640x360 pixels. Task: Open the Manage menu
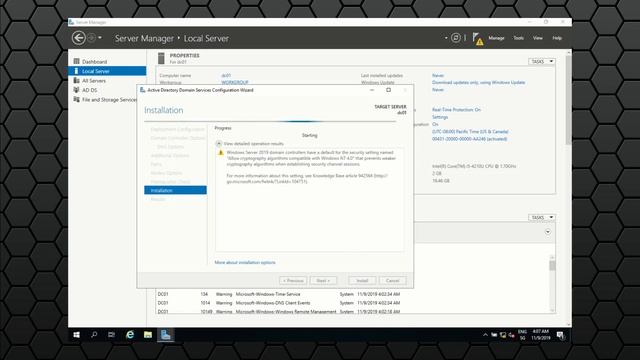click(496, 38)
